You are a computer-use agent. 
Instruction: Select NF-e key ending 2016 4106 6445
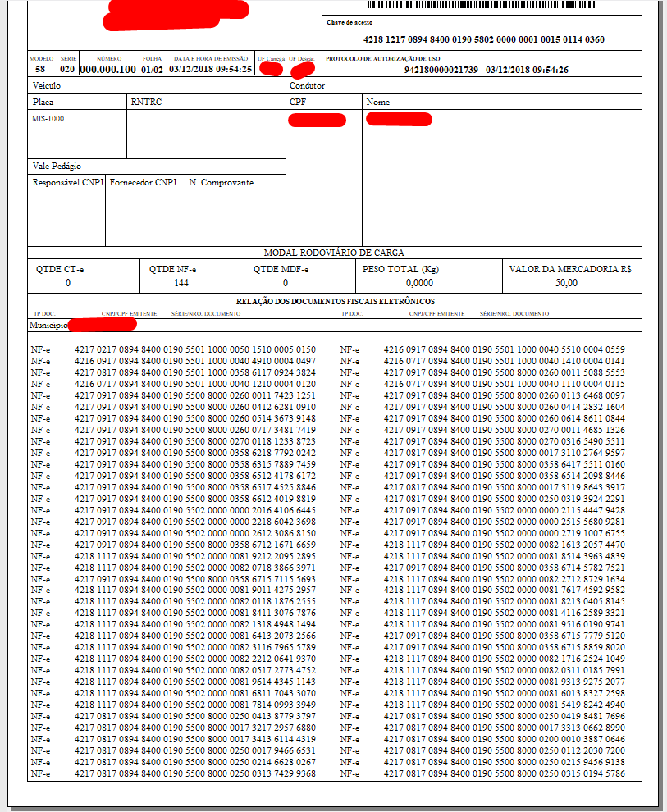(194, 511)
